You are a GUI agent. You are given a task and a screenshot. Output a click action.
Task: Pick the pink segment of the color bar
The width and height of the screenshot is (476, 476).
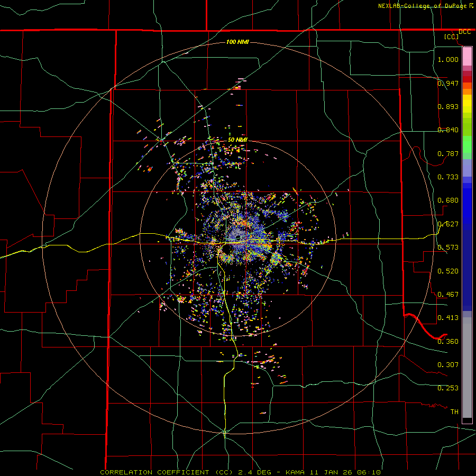(467, 57)
